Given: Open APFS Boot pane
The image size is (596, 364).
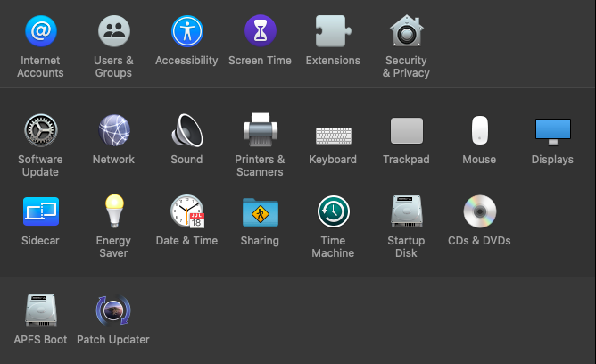Looking at the screenshot, I should click(x=41, y=310).
